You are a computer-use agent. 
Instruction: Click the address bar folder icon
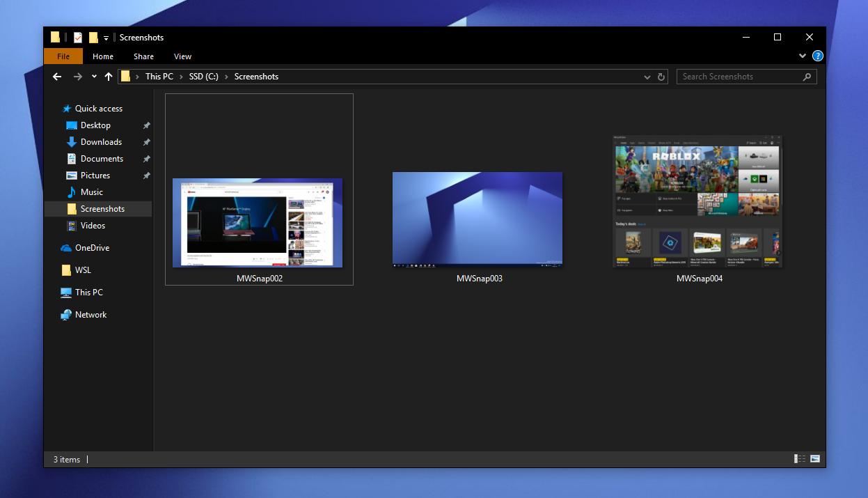(x=125, y=77)
